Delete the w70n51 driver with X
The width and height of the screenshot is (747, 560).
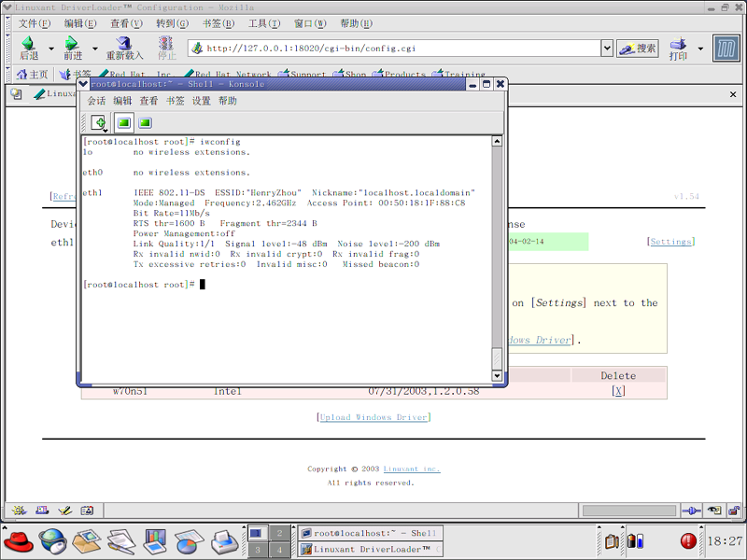(618, 391)
